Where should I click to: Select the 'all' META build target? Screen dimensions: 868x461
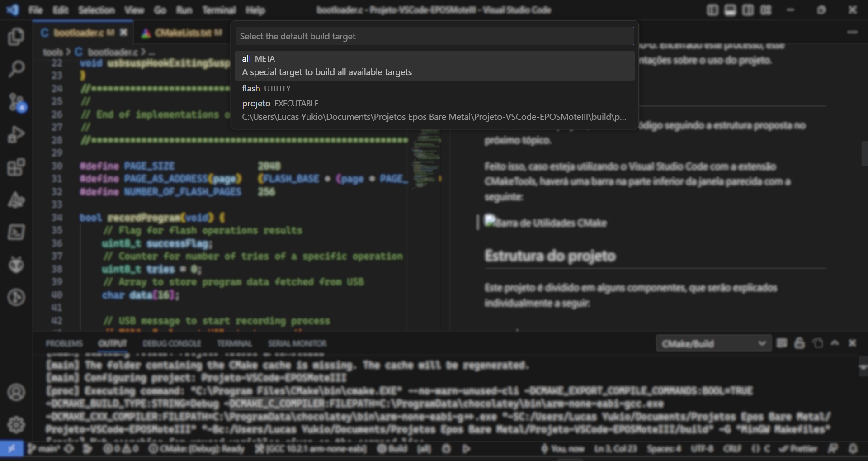[x=434, y=65]
